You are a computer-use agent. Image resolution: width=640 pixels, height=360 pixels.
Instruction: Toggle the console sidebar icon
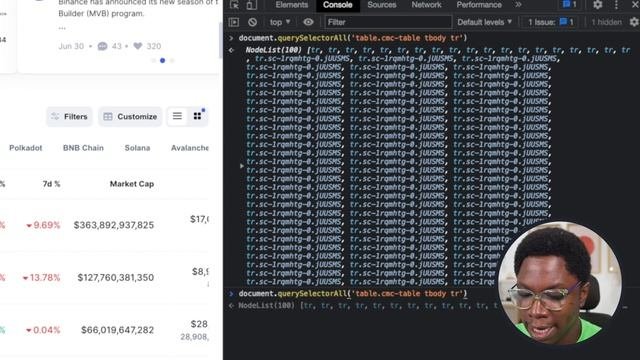(234, 22)
